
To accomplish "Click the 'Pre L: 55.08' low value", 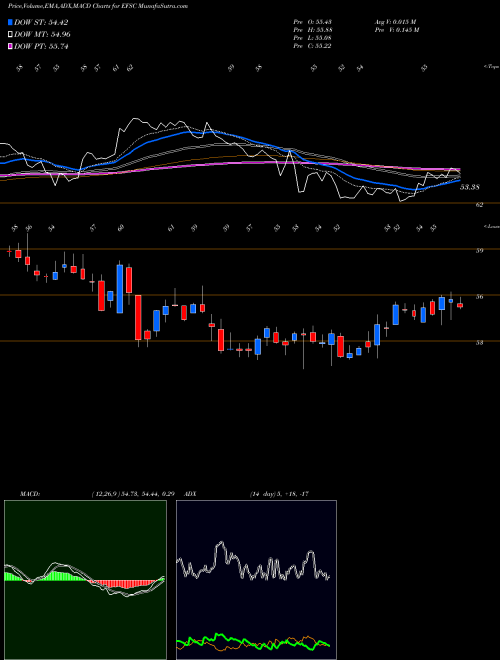I will pos(312,38).
